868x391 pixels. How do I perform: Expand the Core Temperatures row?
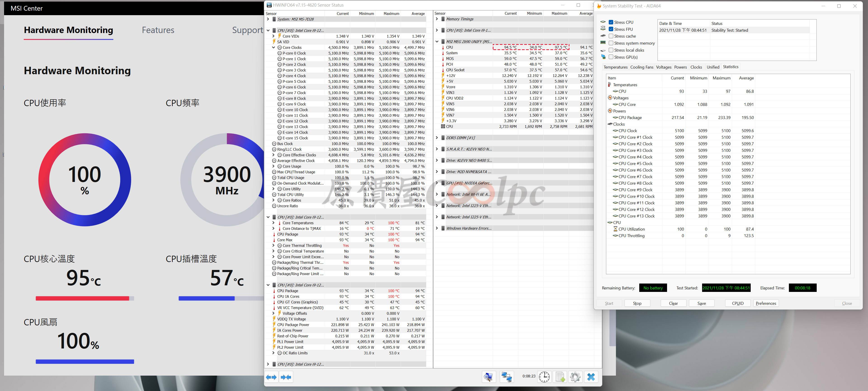coord(273,223)
